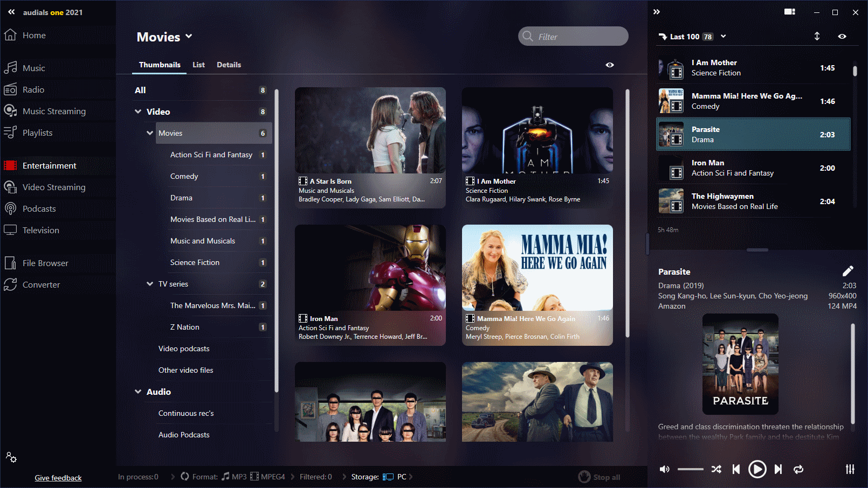Select the Z Nation series

point(219,327)
